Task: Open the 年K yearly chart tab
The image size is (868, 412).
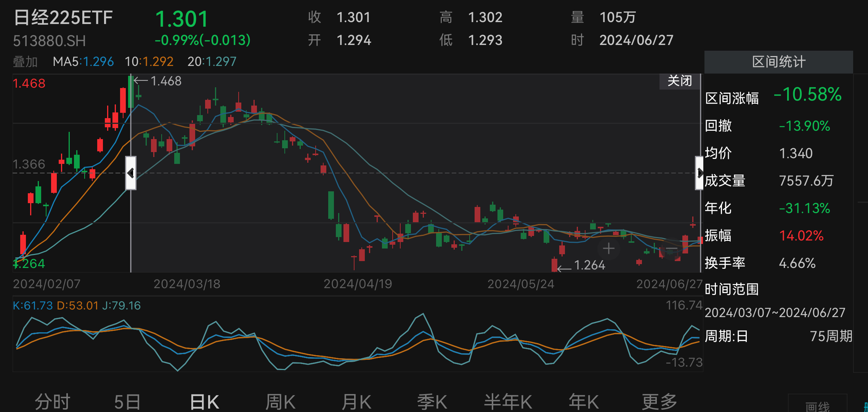Action: click(584, 402)
